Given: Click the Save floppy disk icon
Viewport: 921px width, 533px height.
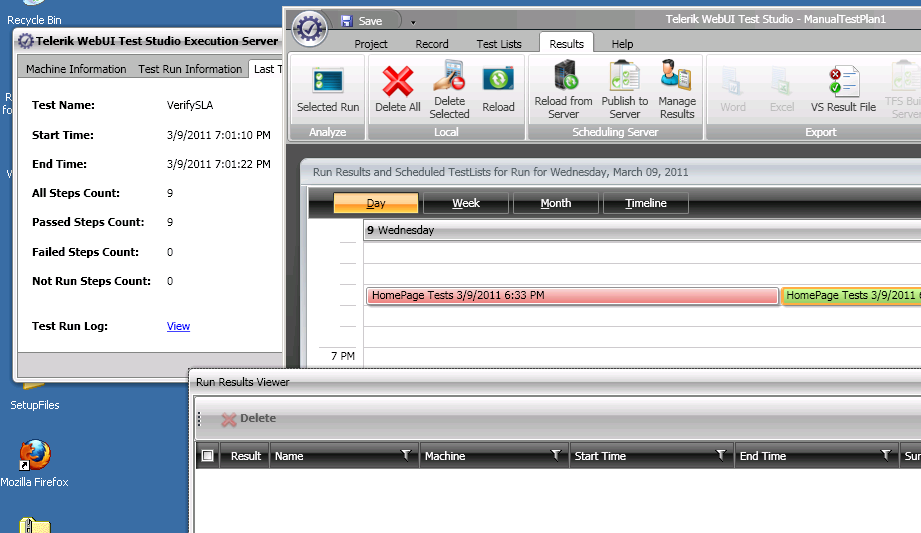Looking at the screenshot, I should pyautogui.click(x=347, y=21).
